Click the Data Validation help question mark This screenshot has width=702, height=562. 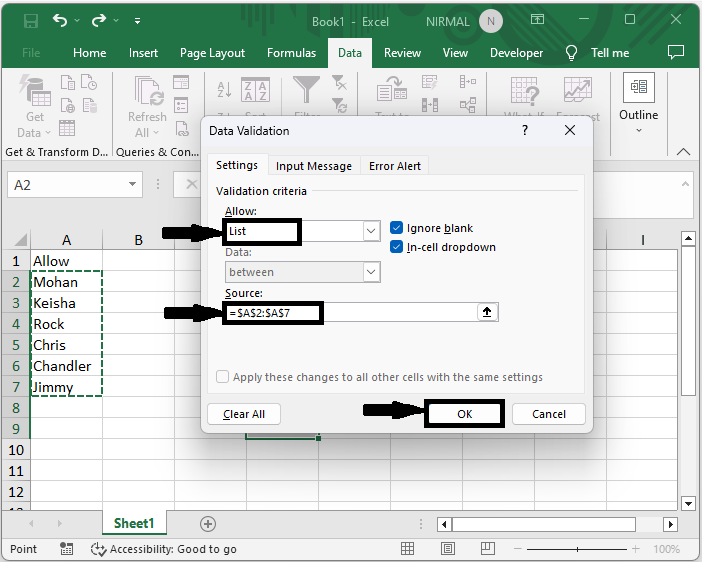click(525, 130)
